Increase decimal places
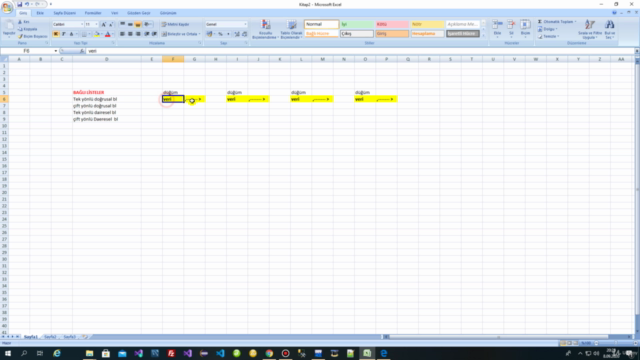 tap(237, 34)
